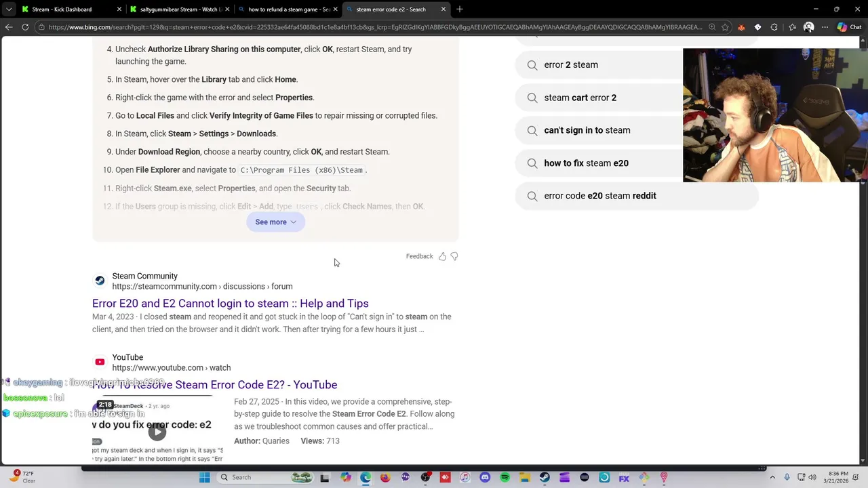Open Apple Music from taskbar
868x488 pixels.
[465, 477]
